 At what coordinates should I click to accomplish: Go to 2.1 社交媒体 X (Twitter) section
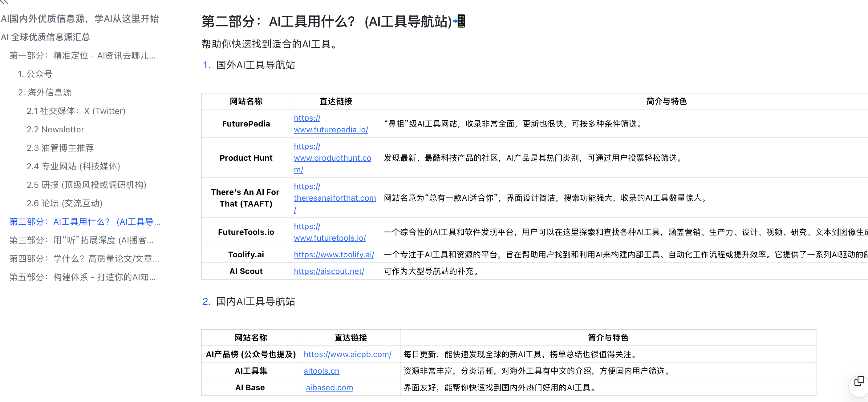coord(76,111)
